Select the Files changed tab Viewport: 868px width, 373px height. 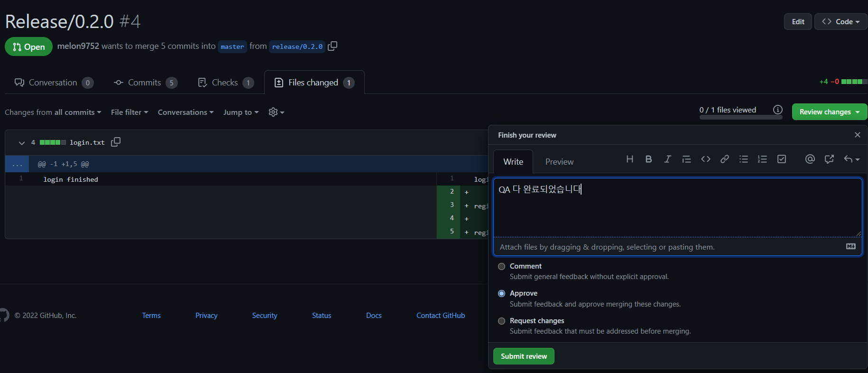point(314,83)
